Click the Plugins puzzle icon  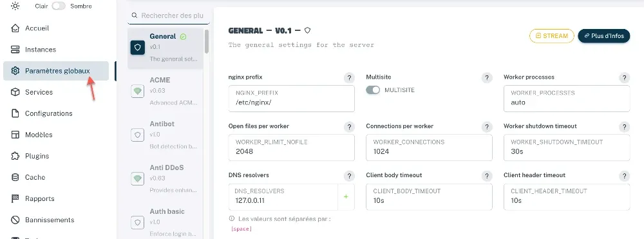tap(15, 157)
